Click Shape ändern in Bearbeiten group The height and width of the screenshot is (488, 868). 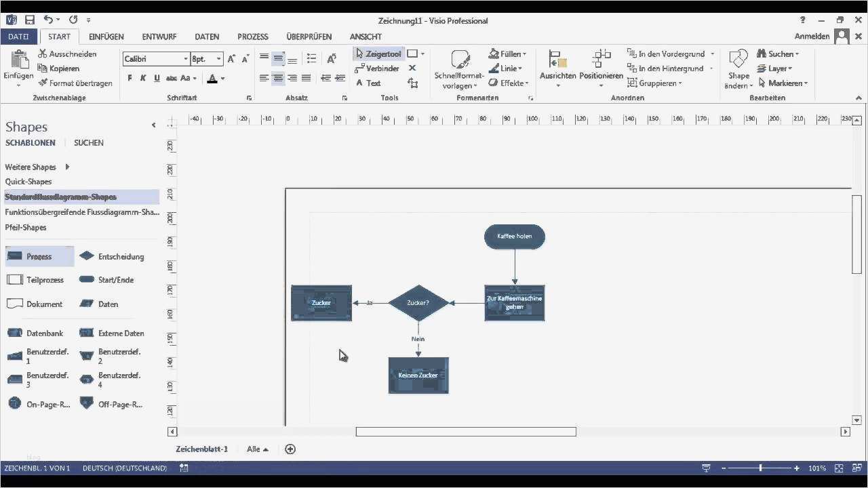click(739, 70)
